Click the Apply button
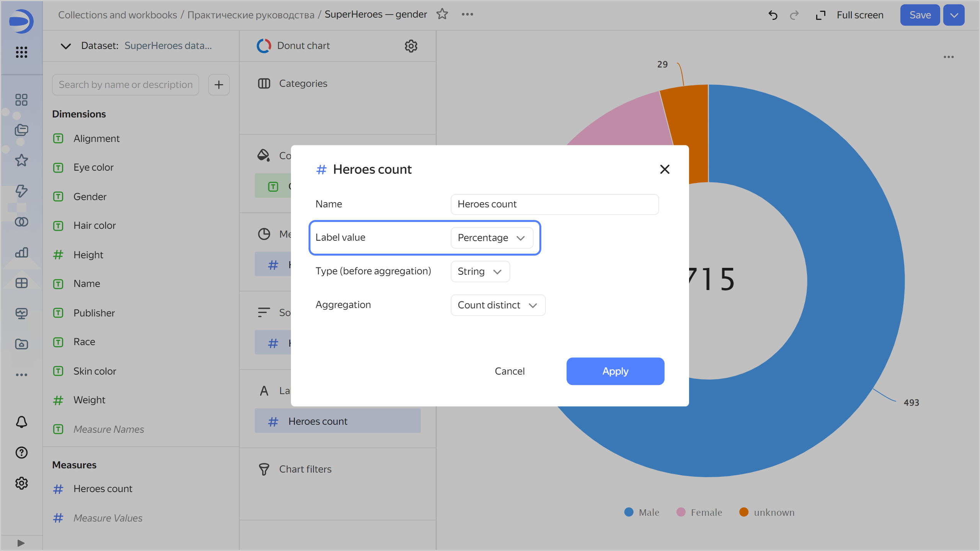The image size is (980, 551). click(x=615, y=371)
